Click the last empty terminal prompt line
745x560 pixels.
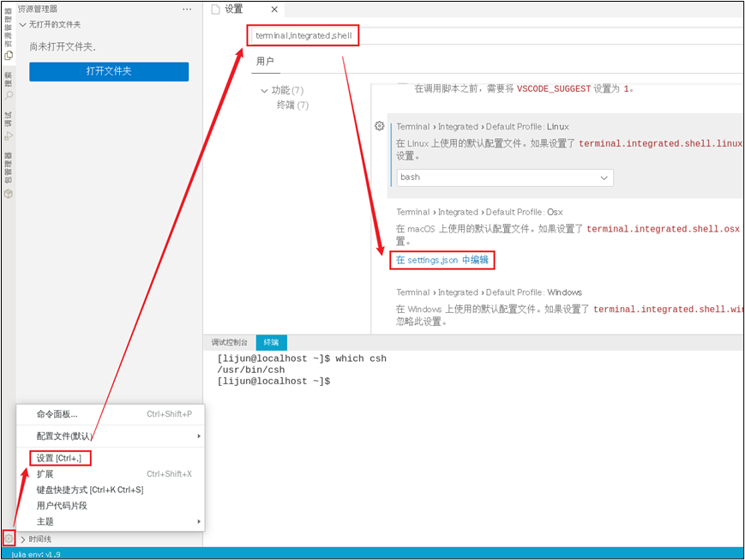pos(273,382)
